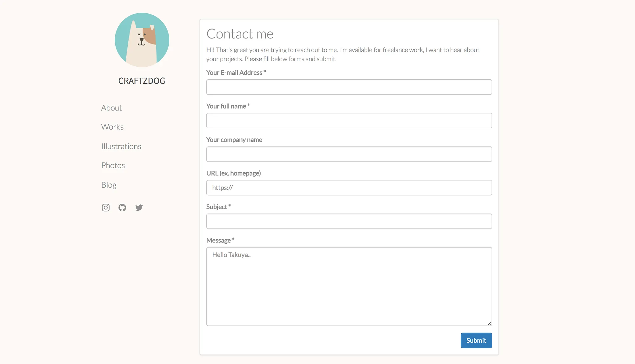Click the Submit button
The height and width of the screenshot is (364, 635).
pos(476,340)
